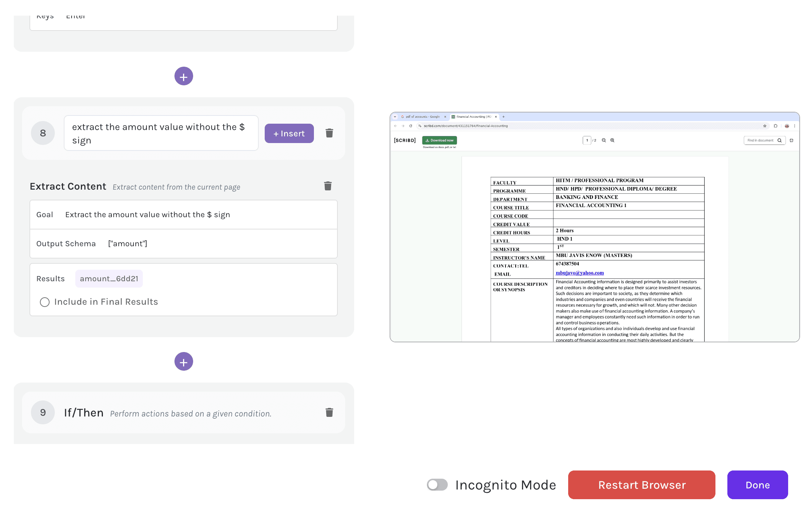812x526 pixels.
Task: Click the browser forward arrow in preview
Action: pyautogui.click(x=403, y=126)
